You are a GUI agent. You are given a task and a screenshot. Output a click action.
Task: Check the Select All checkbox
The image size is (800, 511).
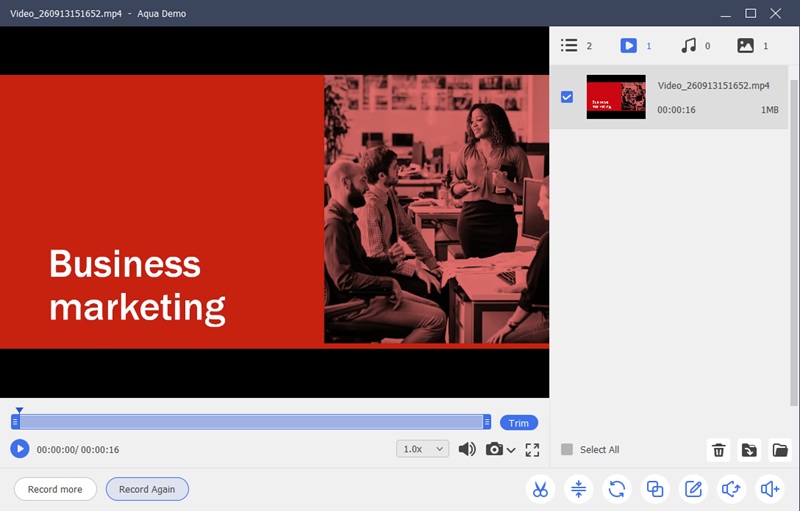click(x=567, y=449)
